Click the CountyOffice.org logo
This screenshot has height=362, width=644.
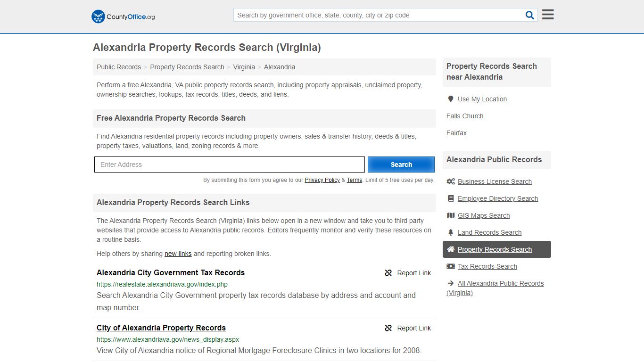pos(123,16)
